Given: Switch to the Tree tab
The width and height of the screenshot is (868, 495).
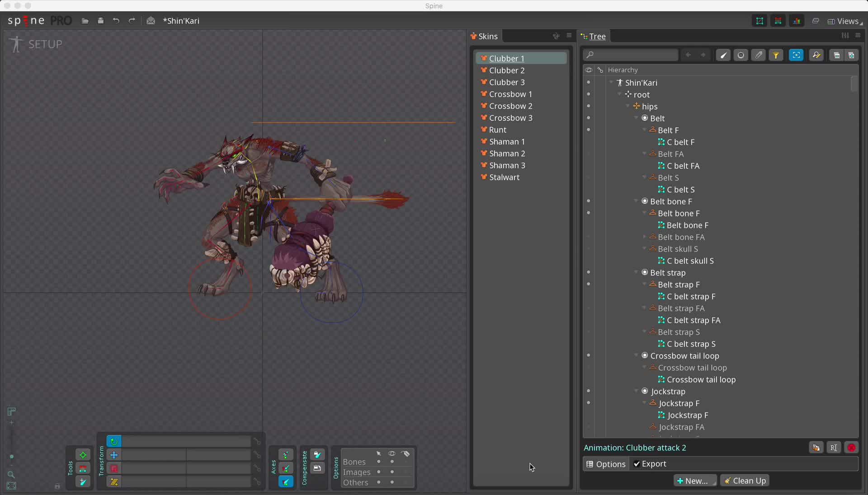Looking at the screenshot, I should point(594,36).
